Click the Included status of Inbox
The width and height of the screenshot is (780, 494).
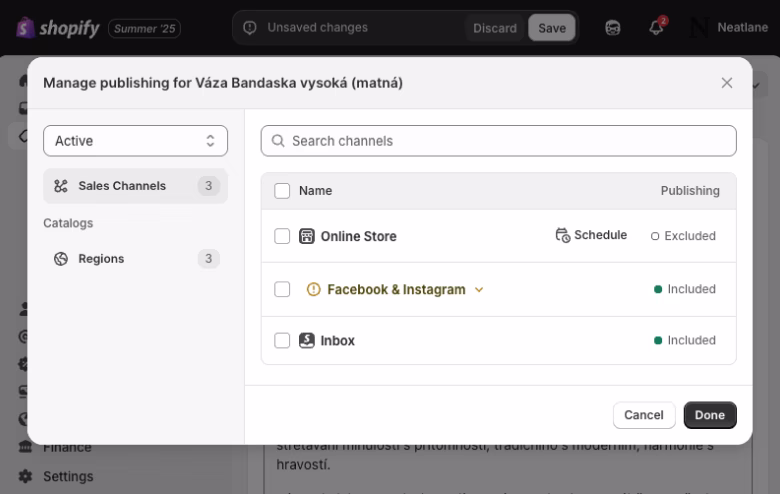[685, 340]
